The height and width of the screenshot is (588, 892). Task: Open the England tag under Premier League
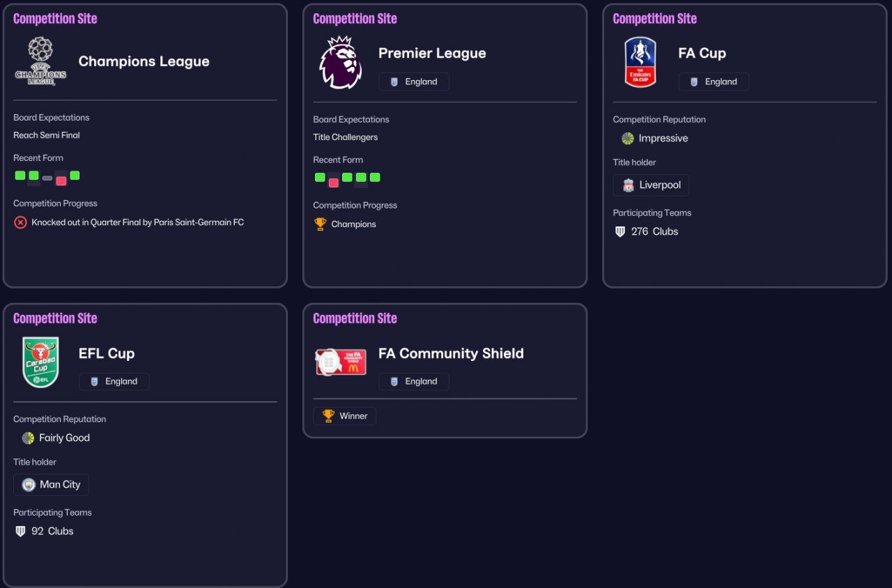click(414, 82)
